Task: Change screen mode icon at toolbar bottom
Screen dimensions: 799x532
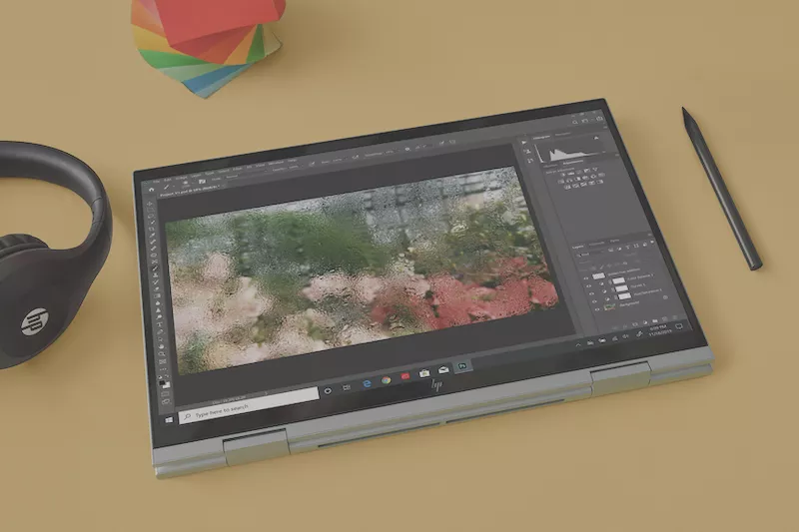Action: coord(166,402)
